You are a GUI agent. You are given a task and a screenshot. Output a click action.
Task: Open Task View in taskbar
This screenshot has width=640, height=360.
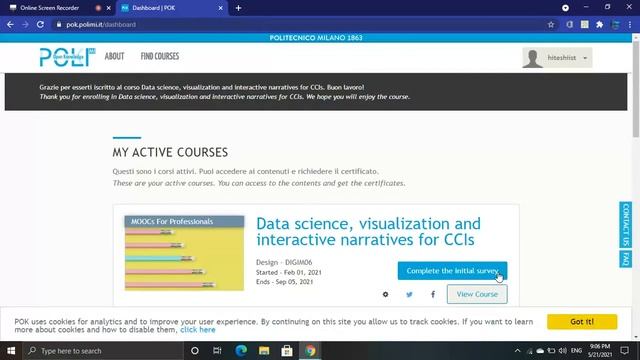point(217,351)
